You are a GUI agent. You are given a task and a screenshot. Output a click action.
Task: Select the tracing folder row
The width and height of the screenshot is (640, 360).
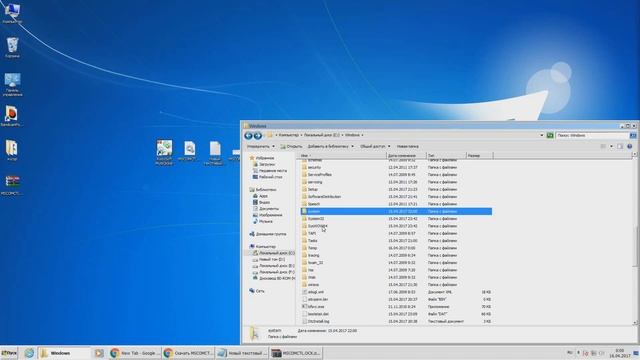(x=396, y=256)
